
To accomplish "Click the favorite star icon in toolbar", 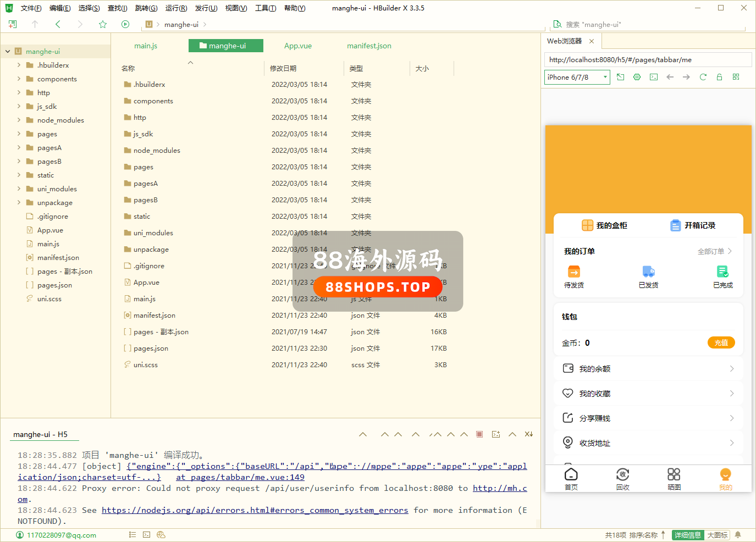I will 103,24.
